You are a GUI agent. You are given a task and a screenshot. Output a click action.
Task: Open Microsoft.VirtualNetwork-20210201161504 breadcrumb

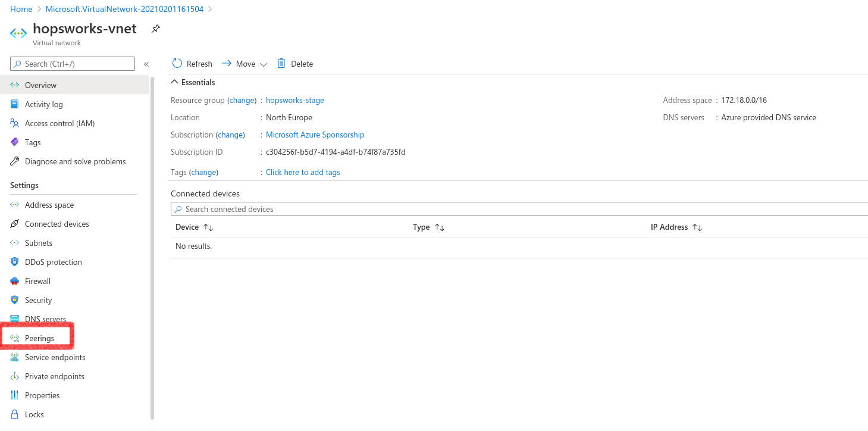pos(125,9)
